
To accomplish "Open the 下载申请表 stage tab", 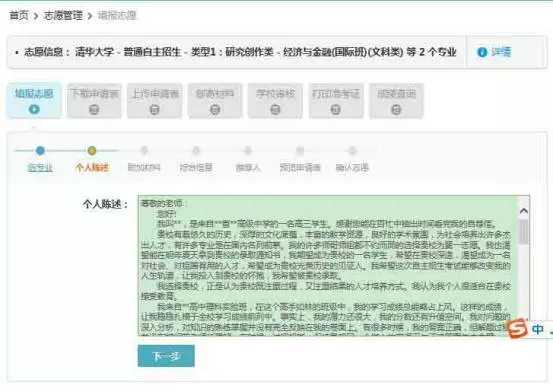I will [94, 100].
